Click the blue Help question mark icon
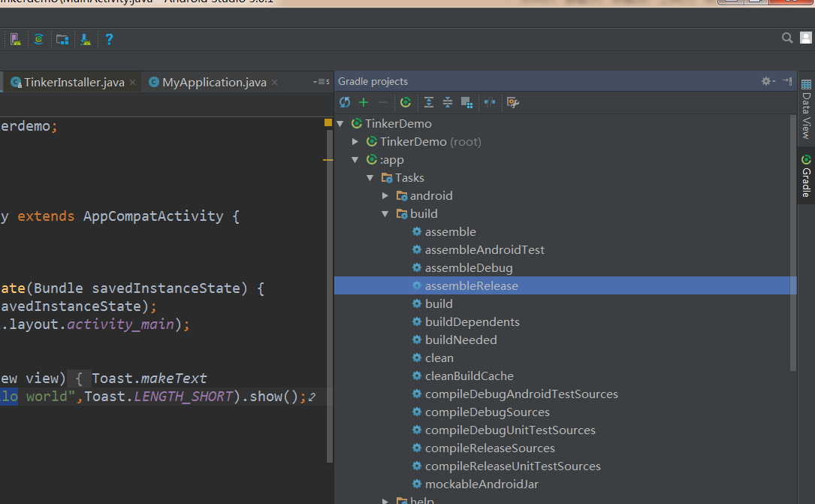 [109, 39]
